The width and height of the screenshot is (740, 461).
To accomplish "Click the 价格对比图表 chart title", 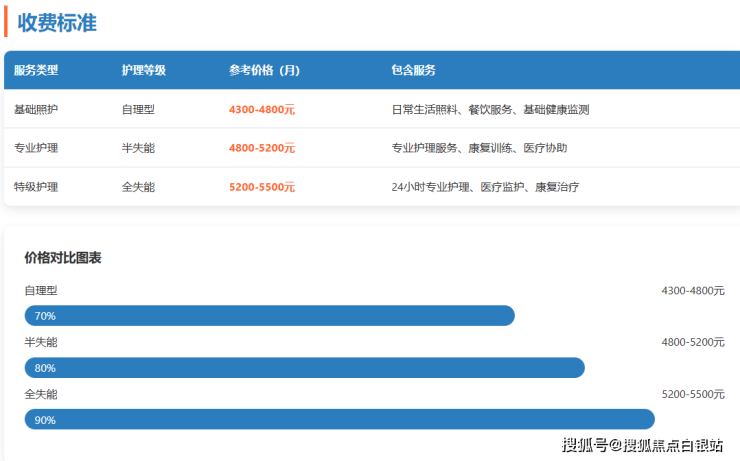I will pos(63,258).
